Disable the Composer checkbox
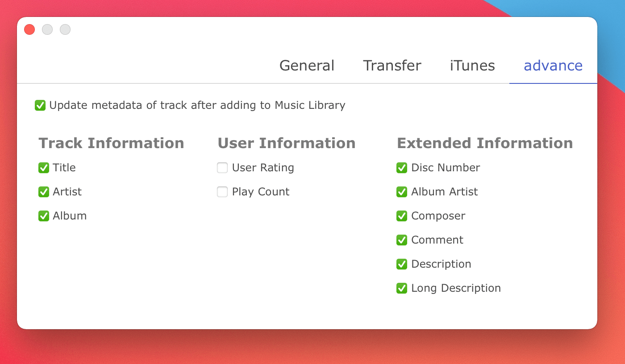 tap(402, 216)
